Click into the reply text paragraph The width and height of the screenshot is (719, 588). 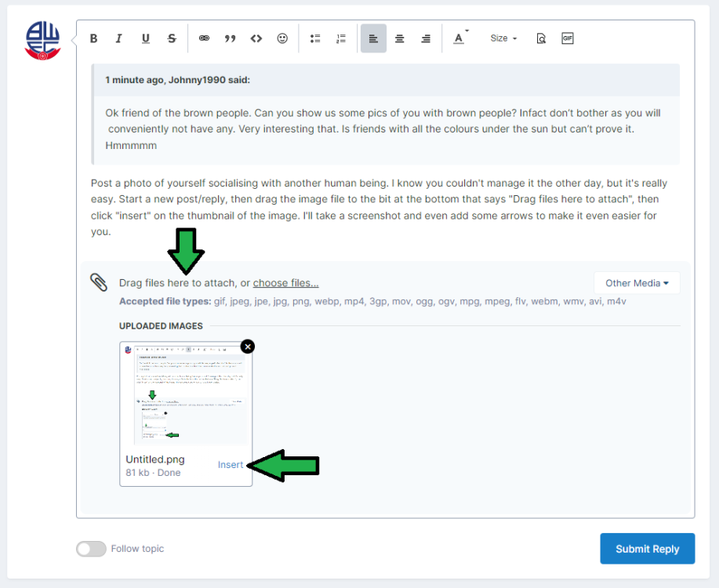pos(379,207)
